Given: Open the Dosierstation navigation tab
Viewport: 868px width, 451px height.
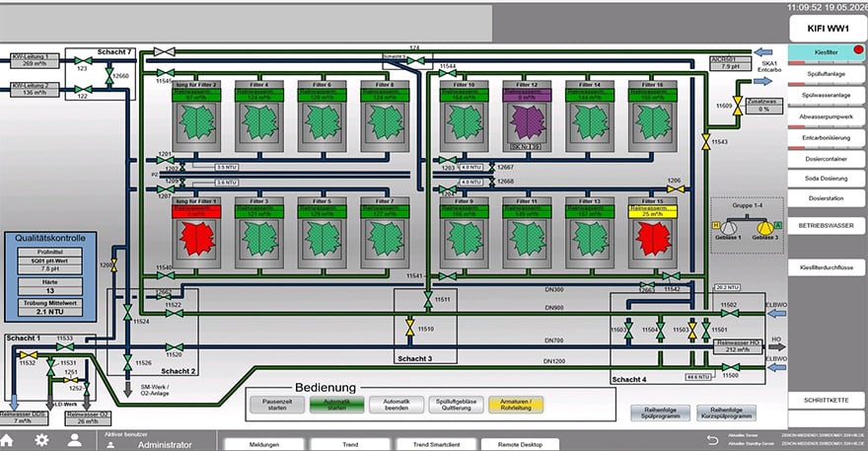Looking at the screenshot, I should pyautogui.click(x=826, y=198).
